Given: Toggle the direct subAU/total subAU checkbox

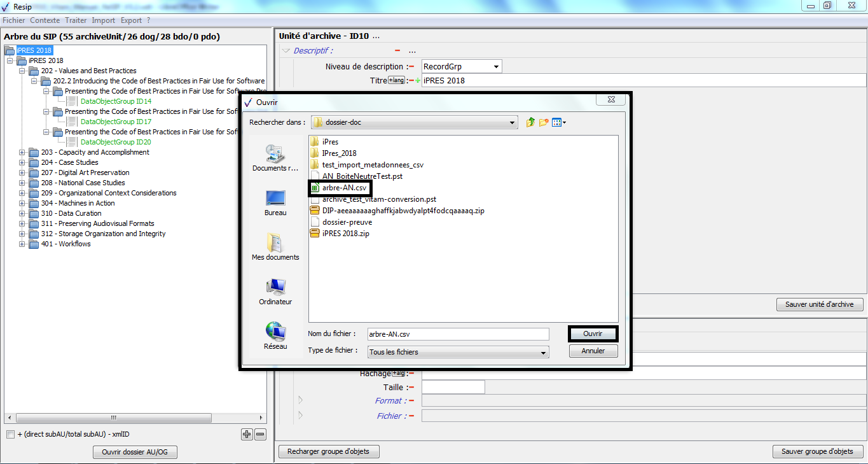Looking at the screenshot, I should tap(10, 435).
